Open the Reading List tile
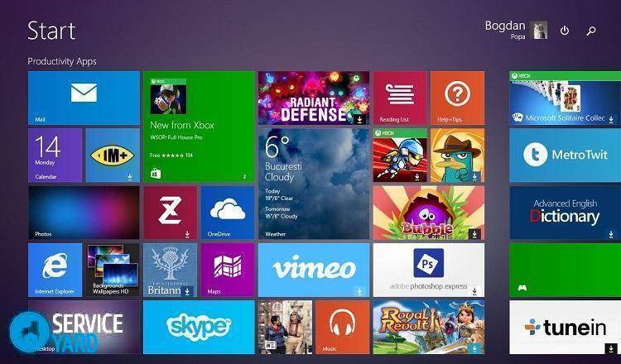The image size is (621, 364). tap(400, 98)
